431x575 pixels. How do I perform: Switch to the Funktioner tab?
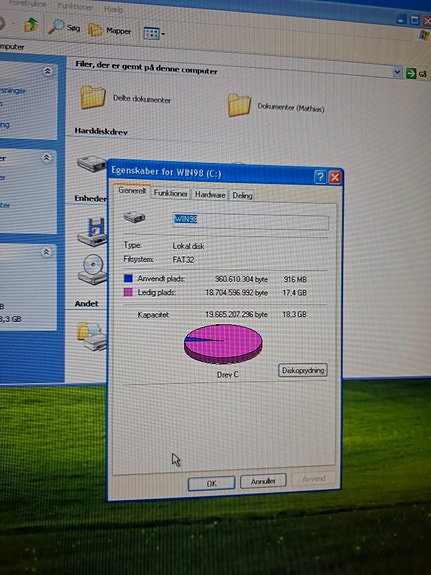click(171, 193)
